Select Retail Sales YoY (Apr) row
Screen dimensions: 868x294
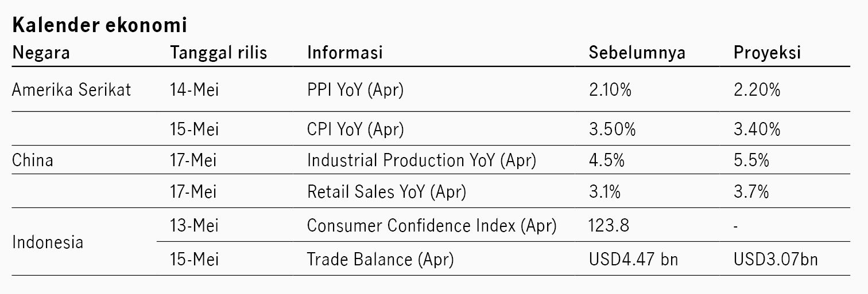[x=431, y=191]
